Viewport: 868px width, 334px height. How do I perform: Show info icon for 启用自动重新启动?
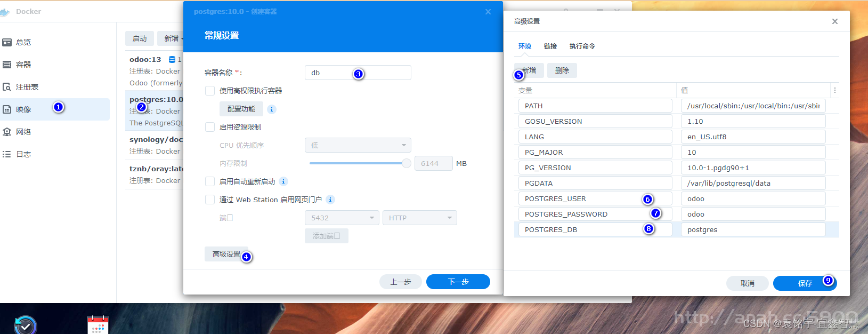point(283,181)
